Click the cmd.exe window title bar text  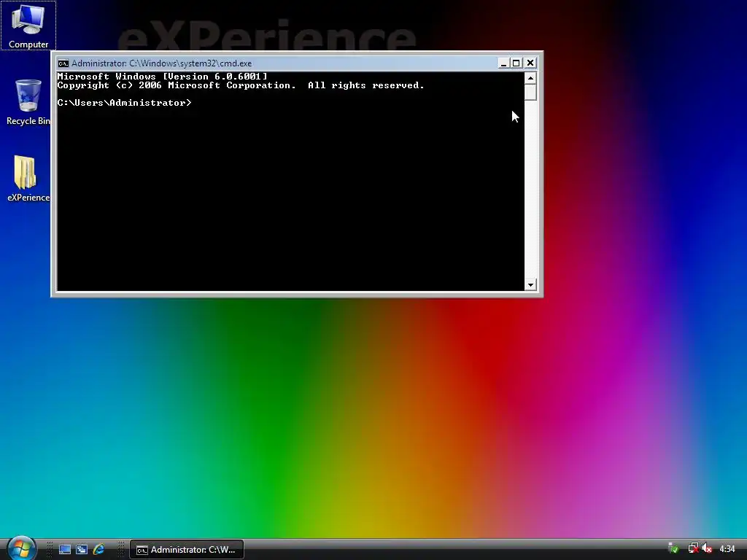click(x=161, y=63)
